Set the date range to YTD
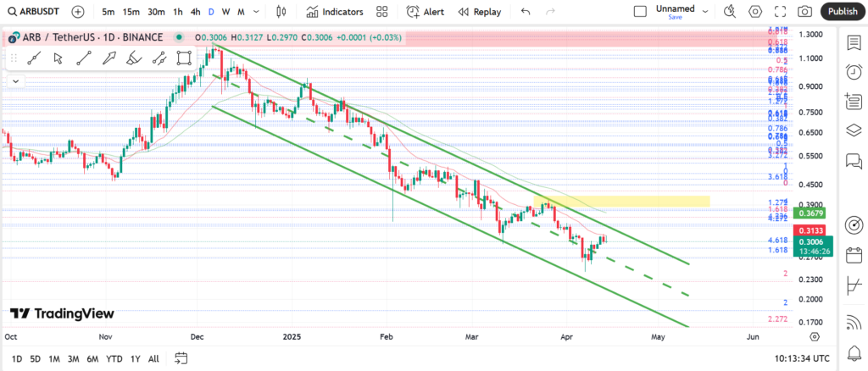The width and height of the screenshot is (868, 371). pos(114,358)
